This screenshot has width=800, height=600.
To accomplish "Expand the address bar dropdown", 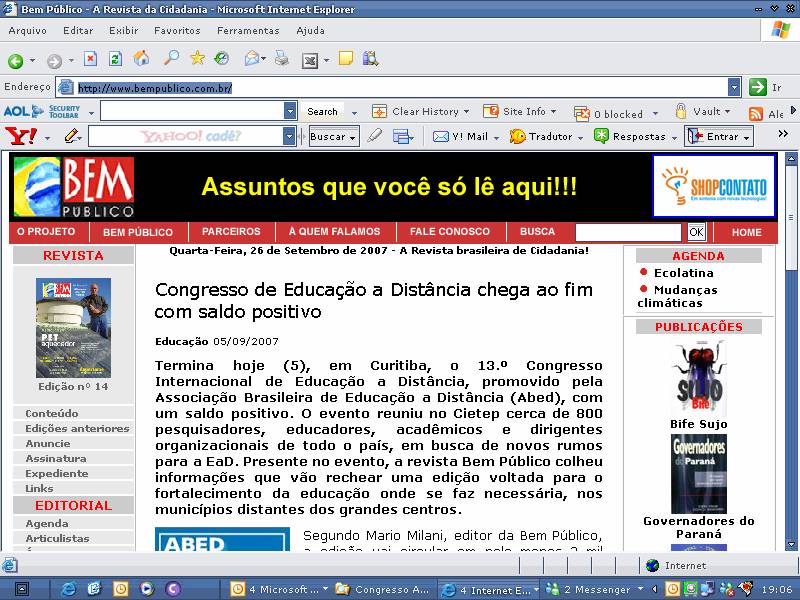I will point(734,87).
